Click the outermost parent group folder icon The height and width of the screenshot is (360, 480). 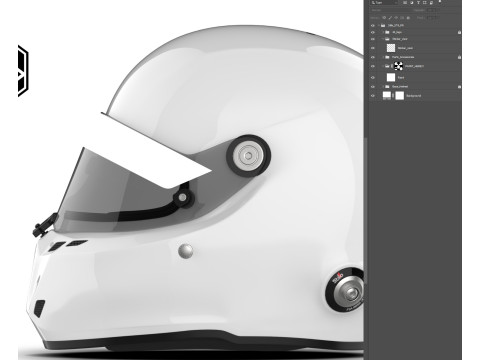pos(383,26)
